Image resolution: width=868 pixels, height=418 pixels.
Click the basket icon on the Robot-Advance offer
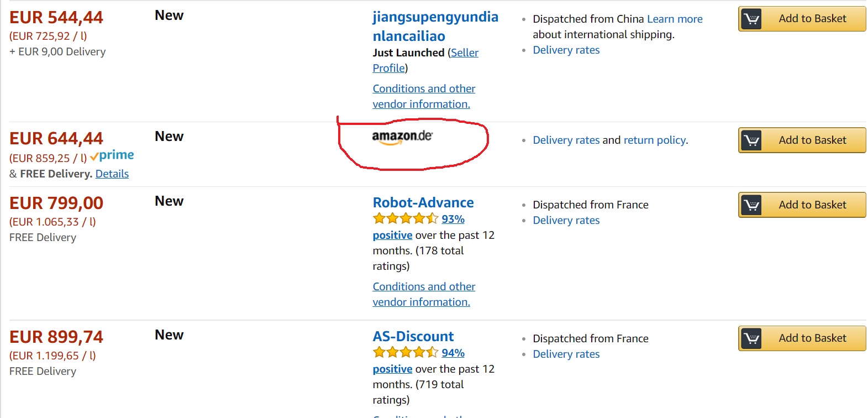click(751, 205)
